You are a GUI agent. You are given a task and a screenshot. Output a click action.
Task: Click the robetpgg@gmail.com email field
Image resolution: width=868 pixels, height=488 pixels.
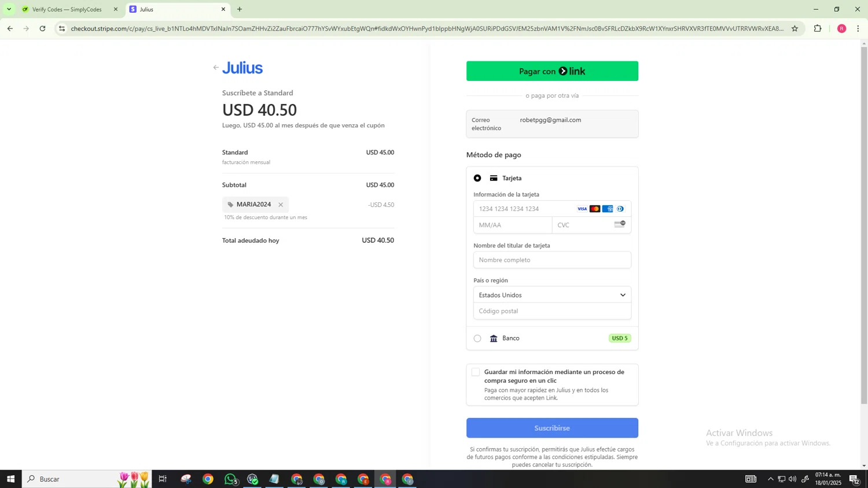click(552, 124)
